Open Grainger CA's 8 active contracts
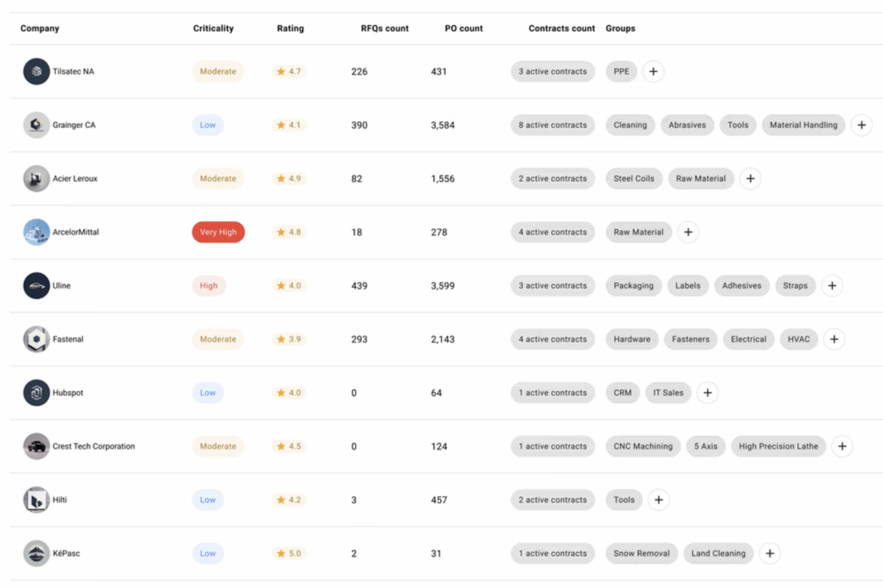The image size is (883, 588). pyautogui.click(x=553, y=125)
